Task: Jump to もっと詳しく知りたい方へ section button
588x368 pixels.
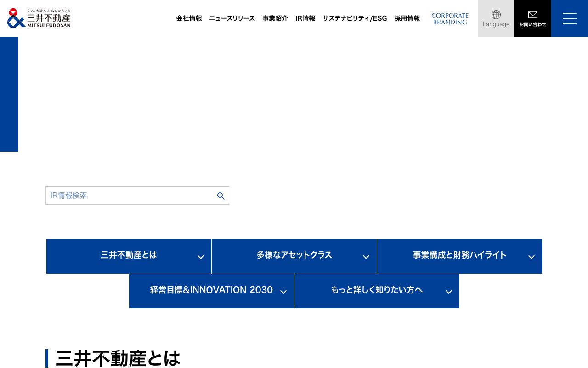Action: (377, 291)
